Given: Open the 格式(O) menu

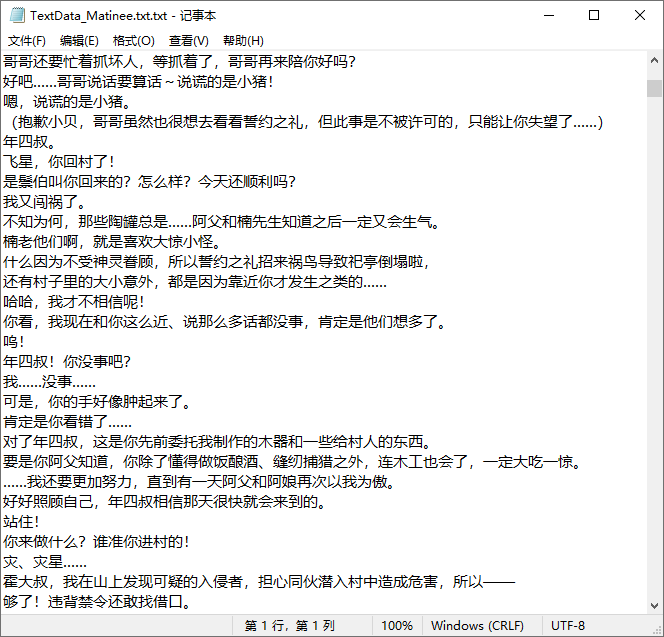Looking at the screenshot, I should click(x=133, y=41).
